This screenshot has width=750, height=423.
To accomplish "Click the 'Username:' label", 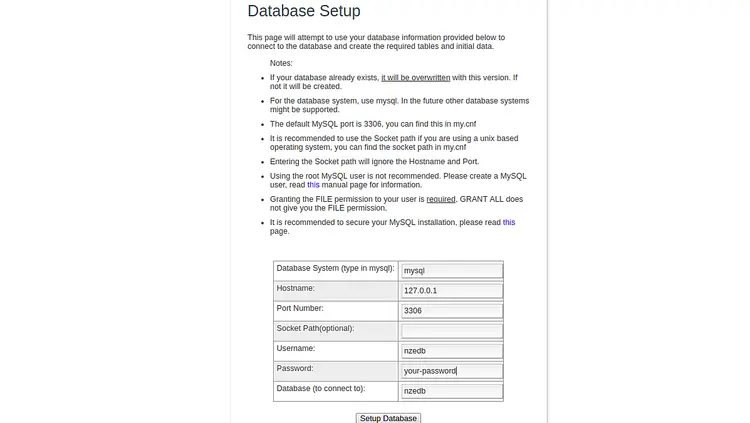I will pyautogui.click(x=296, y=348).
